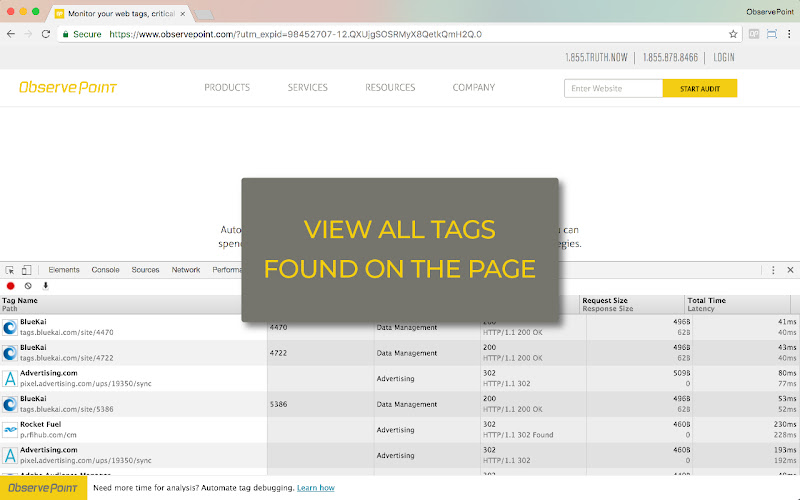Switch to the Elements tab
The image size is (800, 500).
64,270
